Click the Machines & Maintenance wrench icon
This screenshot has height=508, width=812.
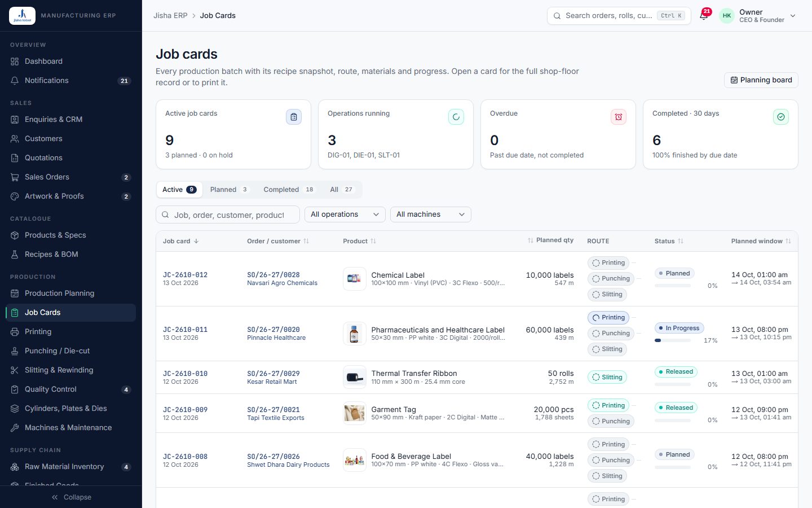click(15, 428)
